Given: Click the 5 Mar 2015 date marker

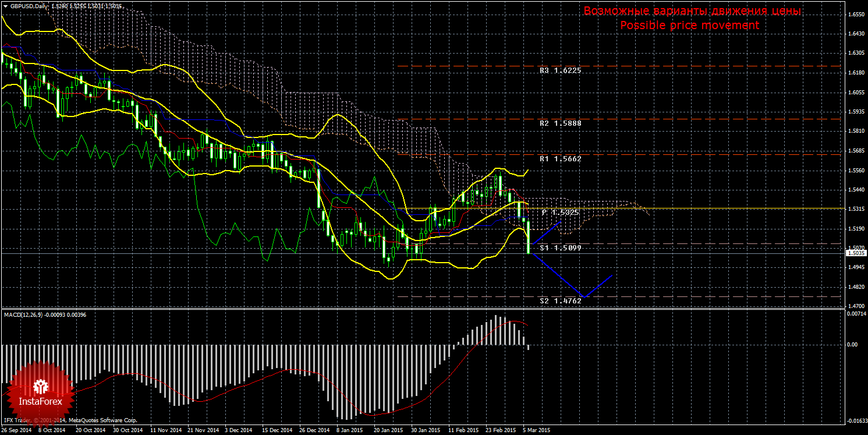Looking at the screenshot, I should pos(536,430).
